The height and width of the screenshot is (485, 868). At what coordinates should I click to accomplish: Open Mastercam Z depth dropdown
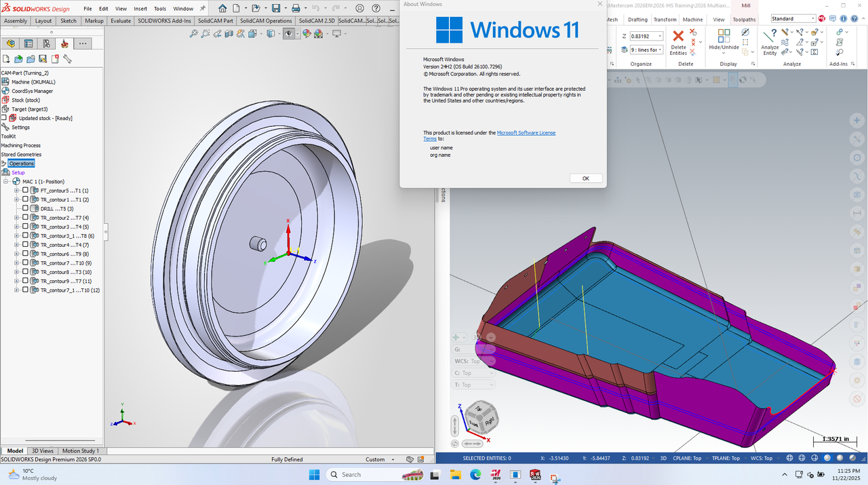[x=660, y=36]
